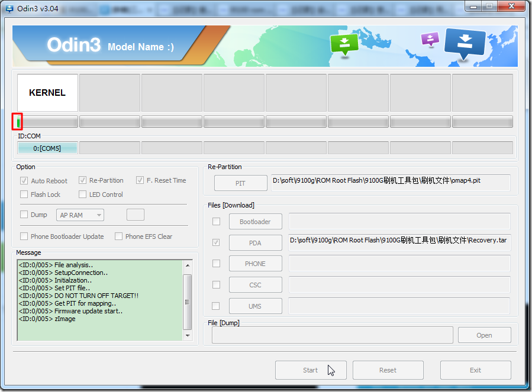Viewport: 532px width, 392px height.
Task: Maximize the Odin3 window
Action: click(x=489, y=7)
